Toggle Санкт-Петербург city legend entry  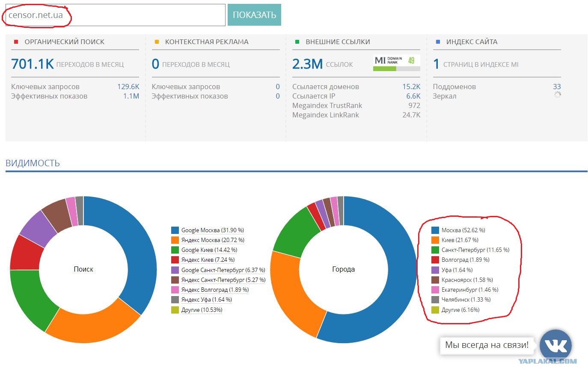(470, 250)
